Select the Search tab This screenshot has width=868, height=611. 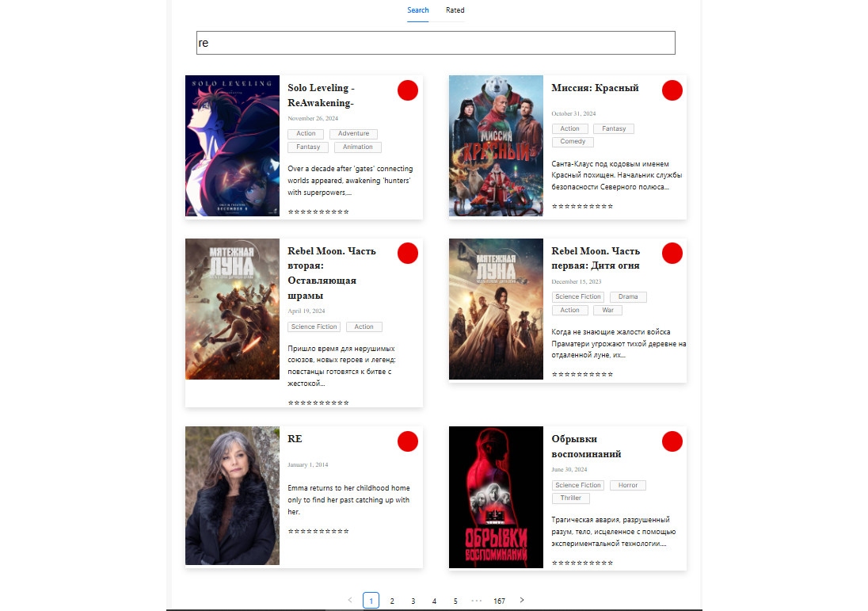(x=418, y=10)
